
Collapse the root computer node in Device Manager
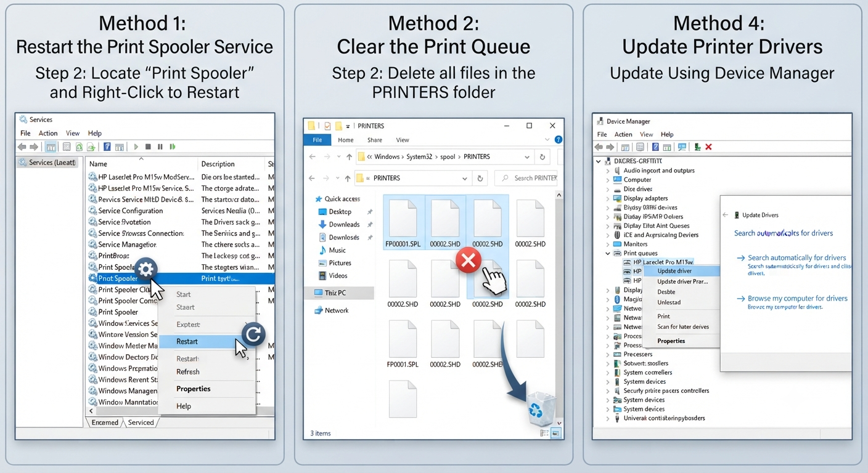click(x=599, y=161)
